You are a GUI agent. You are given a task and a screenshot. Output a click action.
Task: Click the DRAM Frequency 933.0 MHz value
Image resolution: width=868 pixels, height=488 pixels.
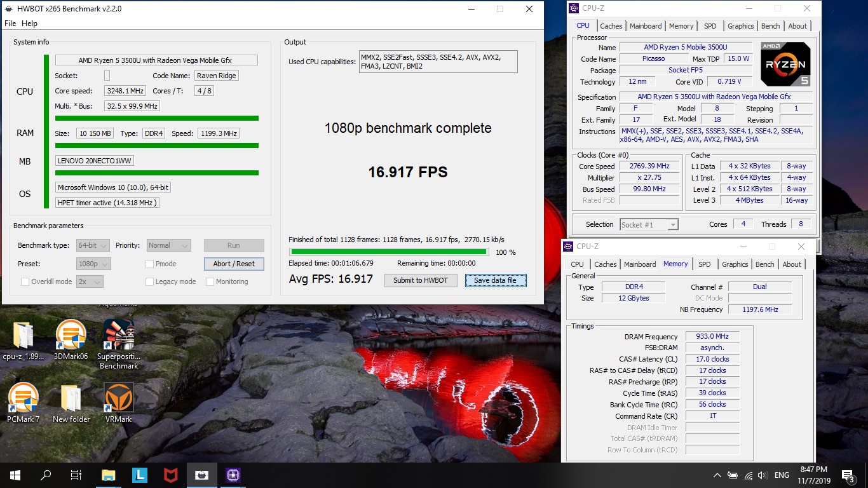click(x=712, y=337)
